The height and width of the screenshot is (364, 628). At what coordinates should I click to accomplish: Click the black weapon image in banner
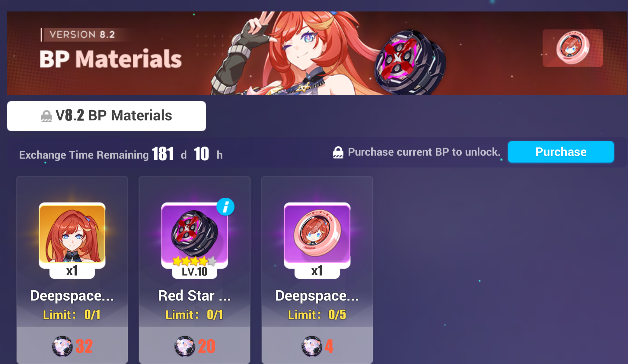(x=410, y=62)
